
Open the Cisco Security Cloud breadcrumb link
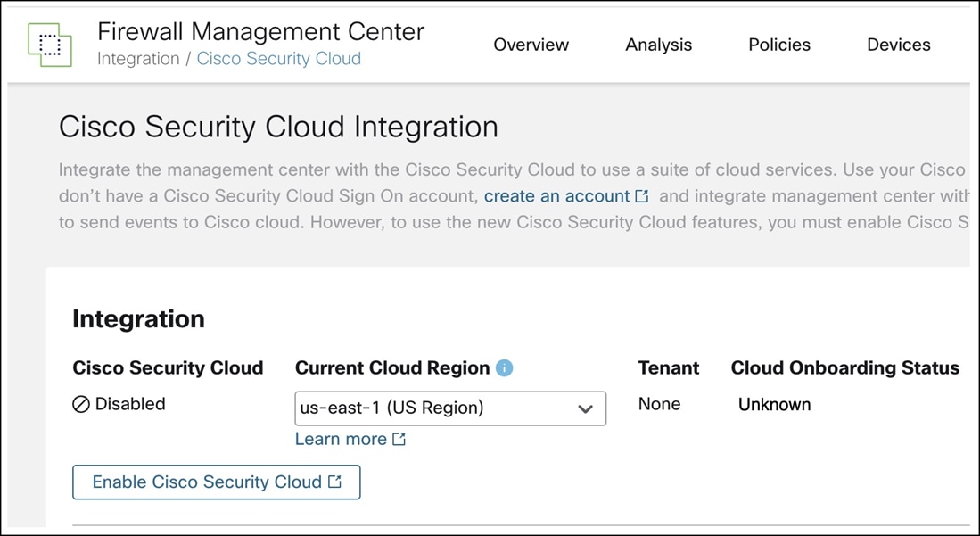point(278,58)
